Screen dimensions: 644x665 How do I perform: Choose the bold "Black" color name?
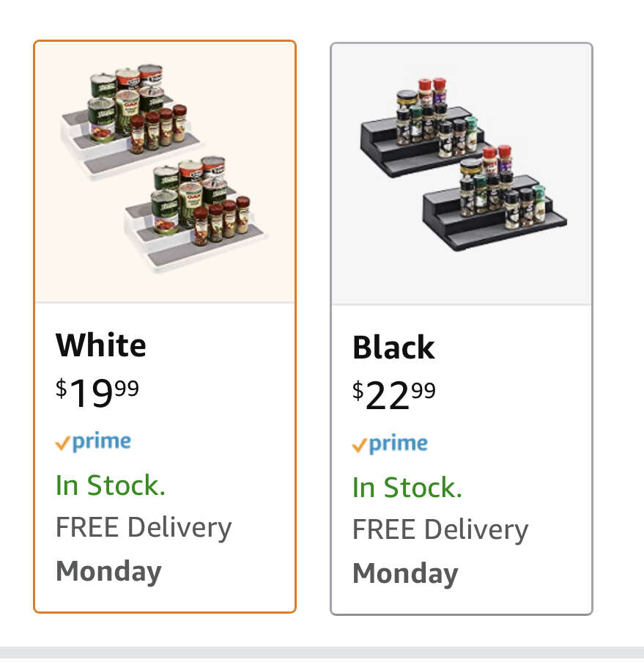[x=393, y=347]
